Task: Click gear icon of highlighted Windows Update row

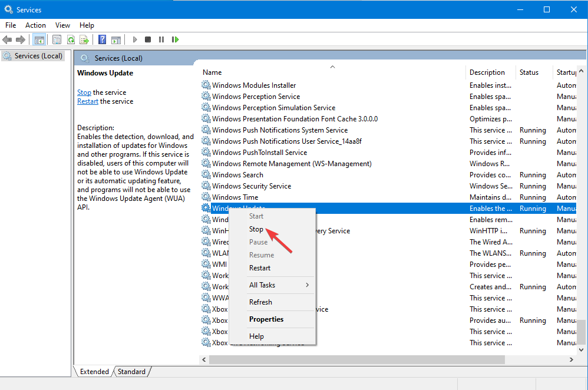Action: pos(206,208)
